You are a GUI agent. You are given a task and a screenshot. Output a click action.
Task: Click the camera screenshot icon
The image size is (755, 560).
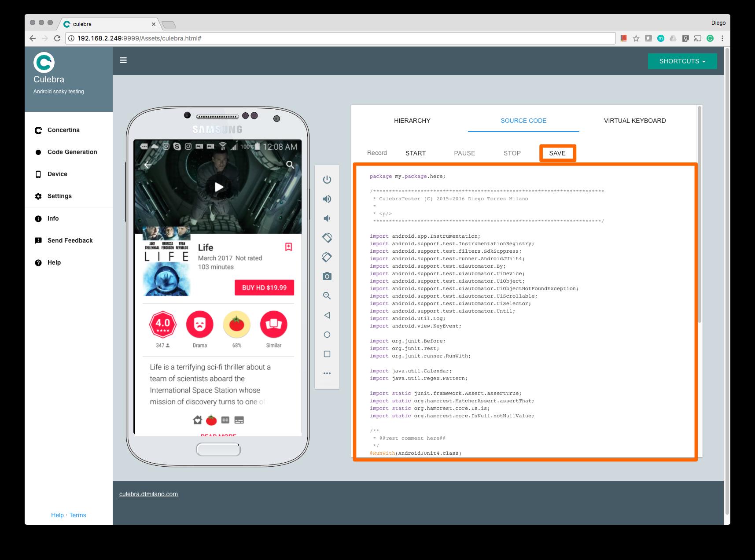coord(327,276)
